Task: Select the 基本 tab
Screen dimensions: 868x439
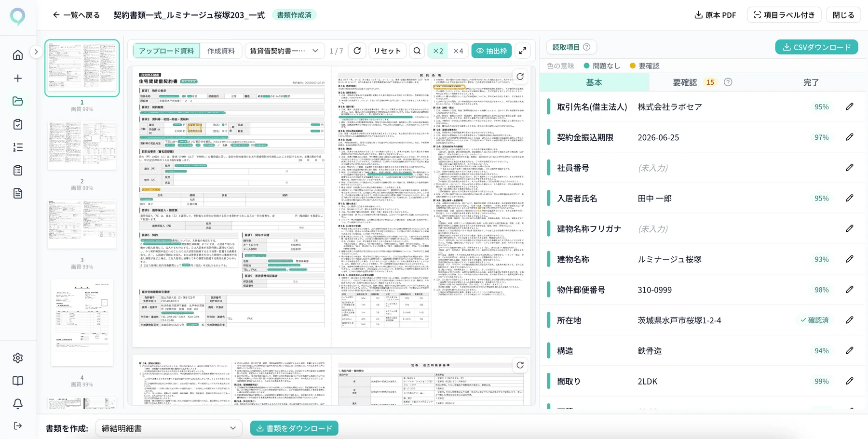Action: pos(594,82)
